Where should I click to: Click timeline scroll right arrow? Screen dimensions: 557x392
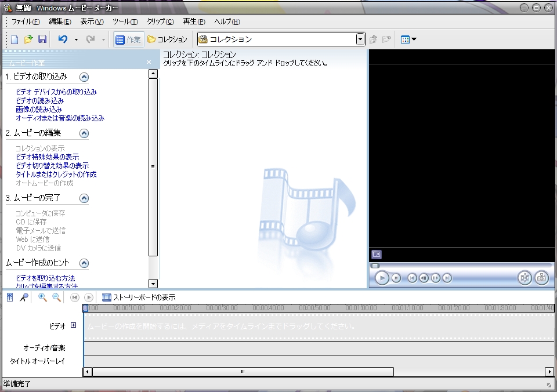click(549, 372)
